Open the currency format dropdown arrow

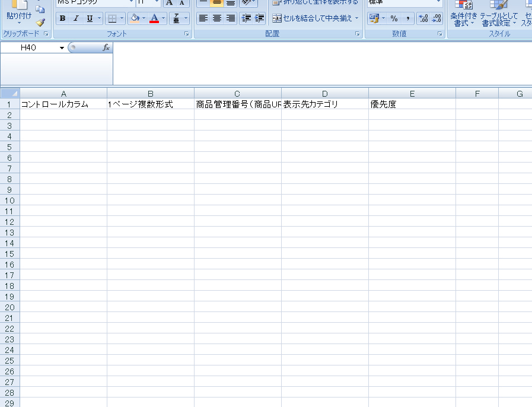(x=383, y=18)
